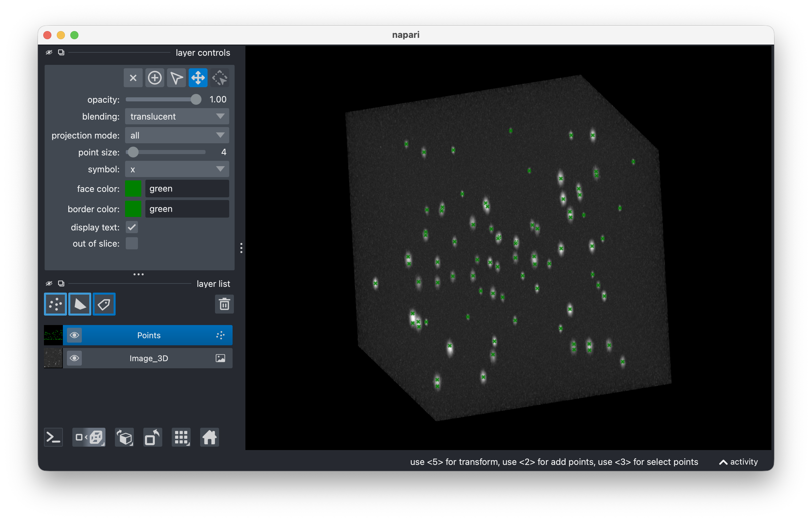
Task: Click the border color text field
Action: tap(187, 209)
